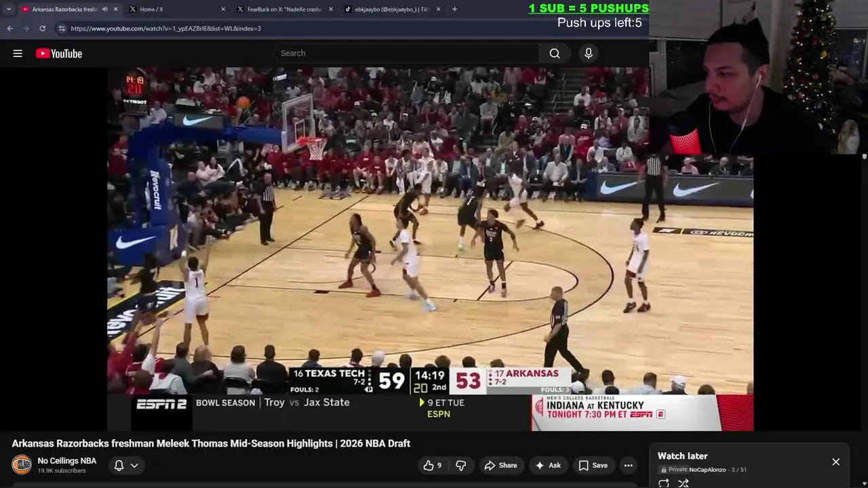
Task: Click the video title text
Action: coord(211,443)
